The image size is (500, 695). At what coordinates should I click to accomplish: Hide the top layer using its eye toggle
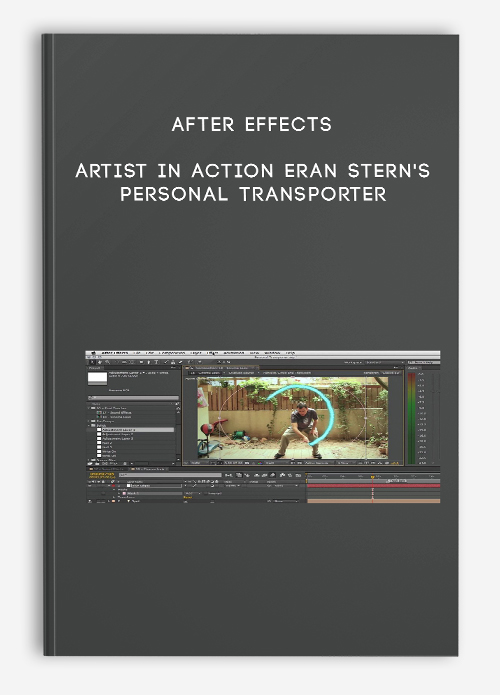click(90, 486)
